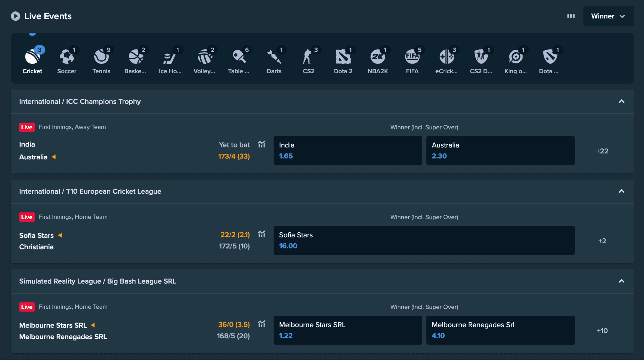
Task: Click the International / T10 European Cricket League title
Action: [90, 191]
